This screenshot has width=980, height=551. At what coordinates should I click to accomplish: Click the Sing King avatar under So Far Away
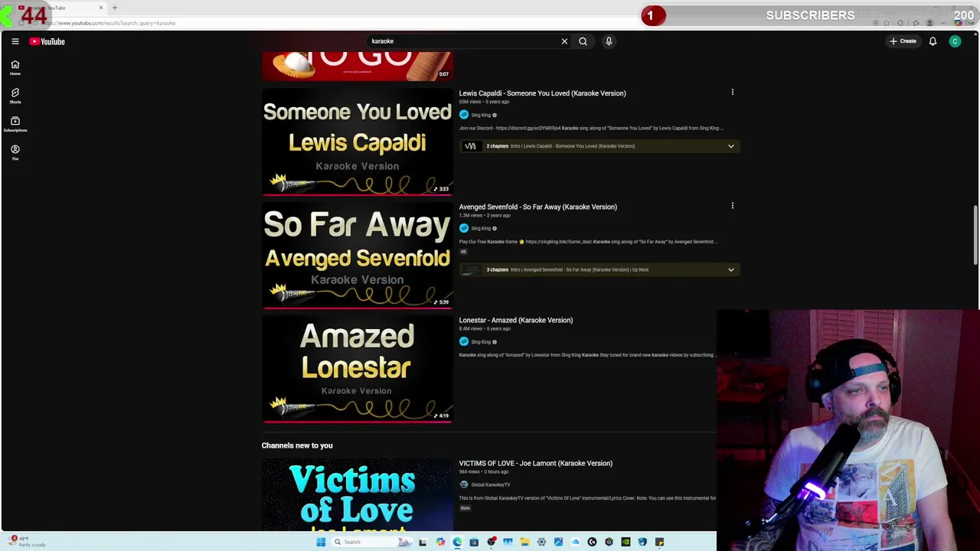[463, 228]
